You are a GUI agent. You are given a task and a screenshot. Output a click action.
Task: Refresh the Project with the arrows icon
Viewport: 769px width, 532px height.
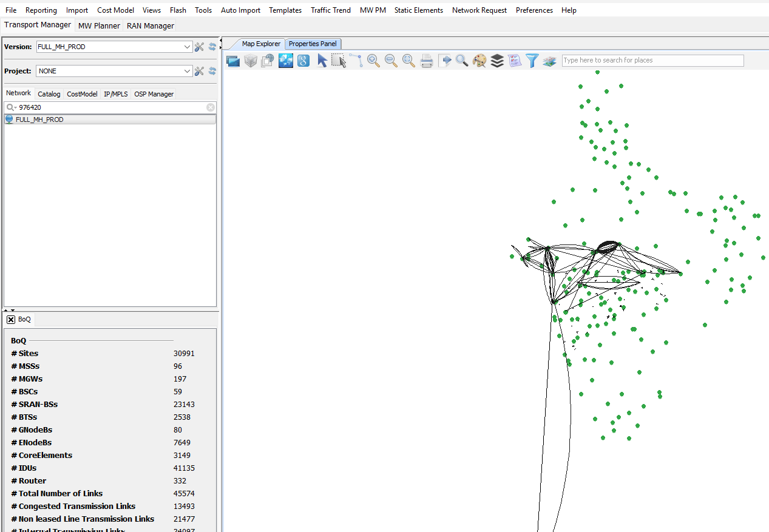(x=212, y=71)
